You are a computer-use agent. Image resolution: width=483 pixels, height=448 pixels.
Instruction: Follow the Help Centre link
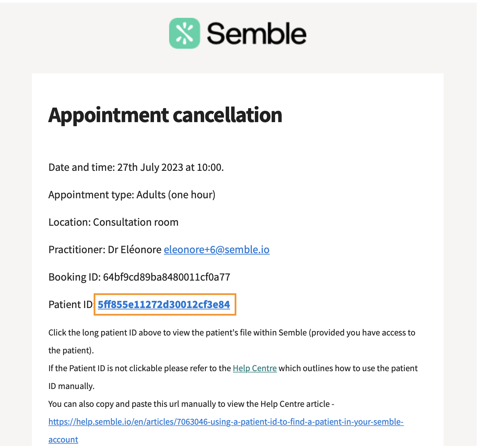tap(255, 368)
